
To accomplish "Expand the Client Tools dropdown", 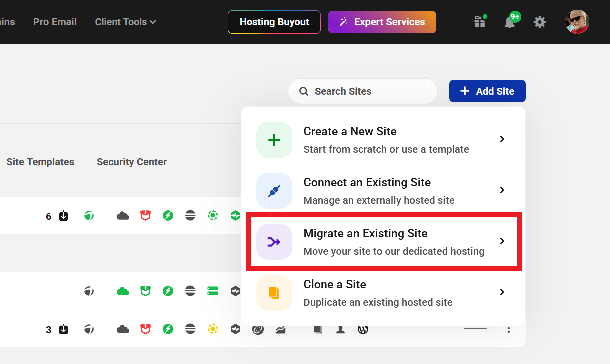I will 125,22.
